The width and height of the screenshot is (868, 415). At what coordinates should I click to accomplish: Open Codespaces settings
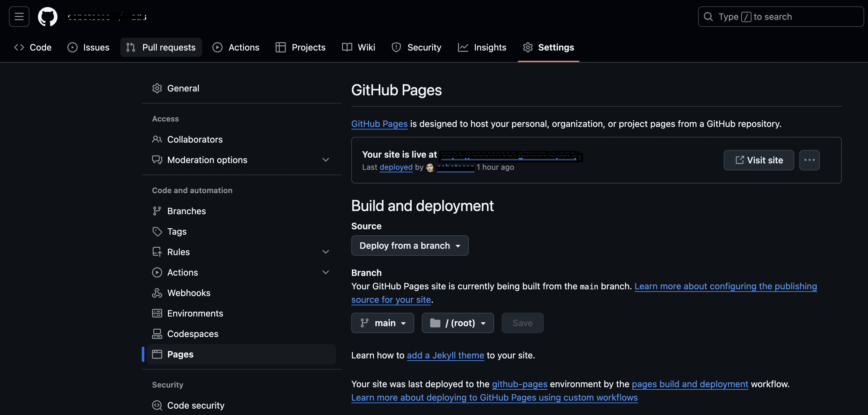pos(241,334)
